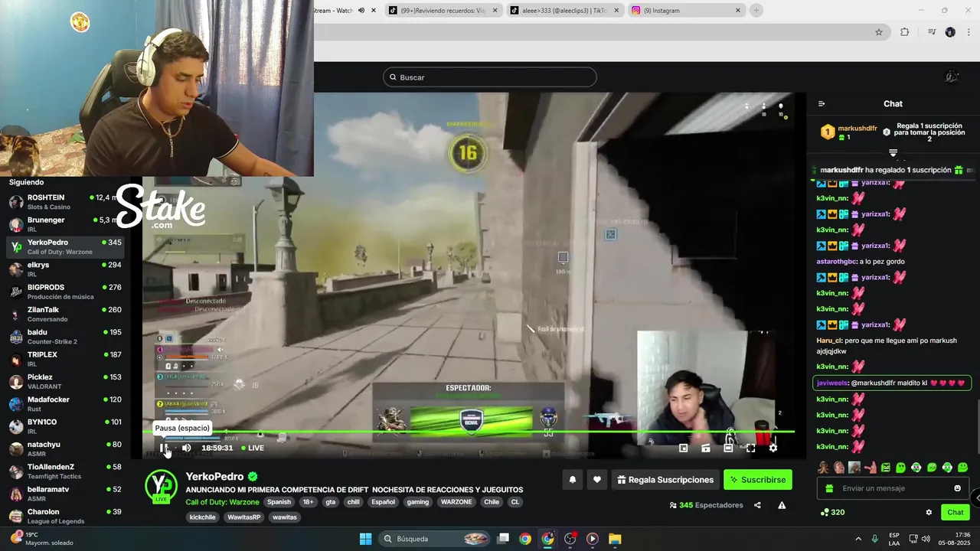Open chat settings gear icon

[x=929, y=512]
